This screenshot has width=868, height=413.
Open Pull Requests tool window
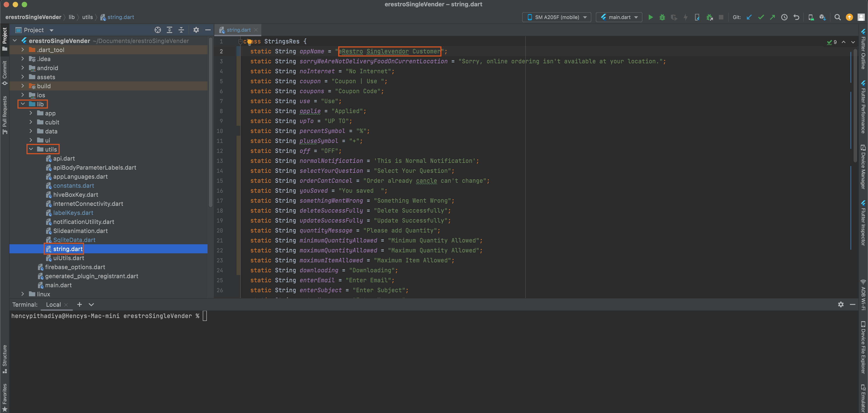(5, 115)
